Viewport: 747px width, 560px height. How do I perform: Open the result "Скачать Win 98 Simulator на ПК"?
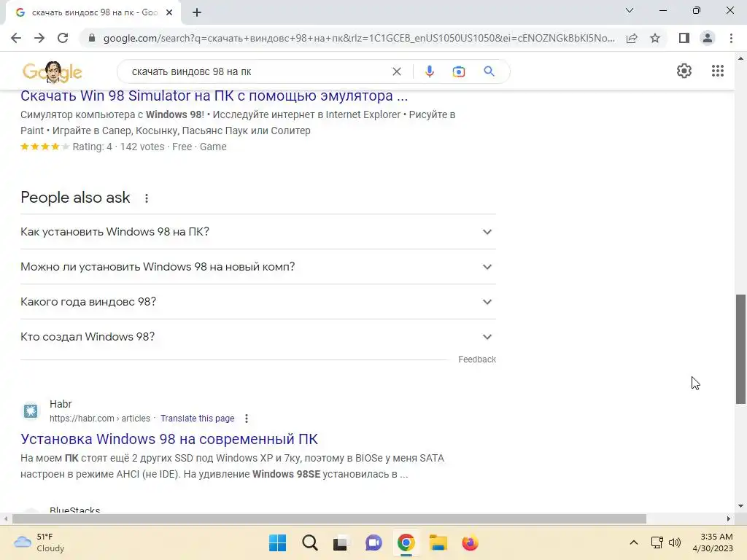[214, 96]
